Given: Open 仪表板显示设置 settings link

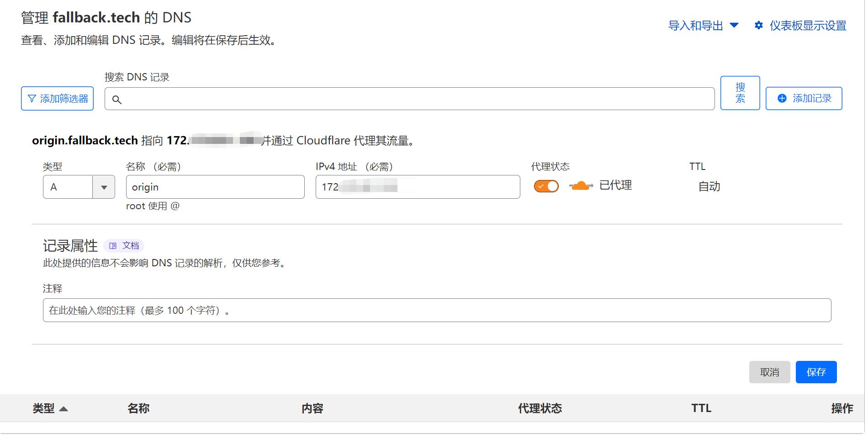Looking at the screenshot, I should click(808, 26).
